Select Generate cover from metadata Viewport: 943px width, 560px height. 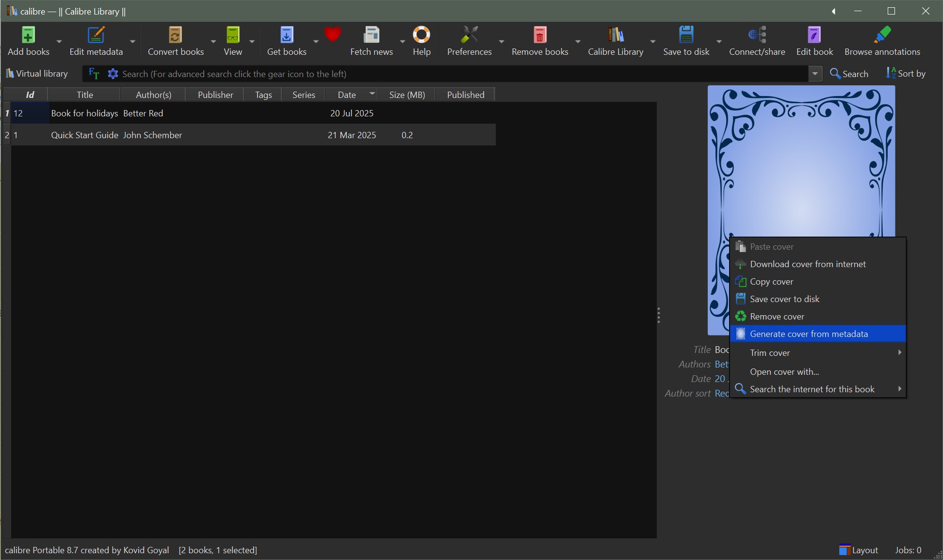click(809, 334)
